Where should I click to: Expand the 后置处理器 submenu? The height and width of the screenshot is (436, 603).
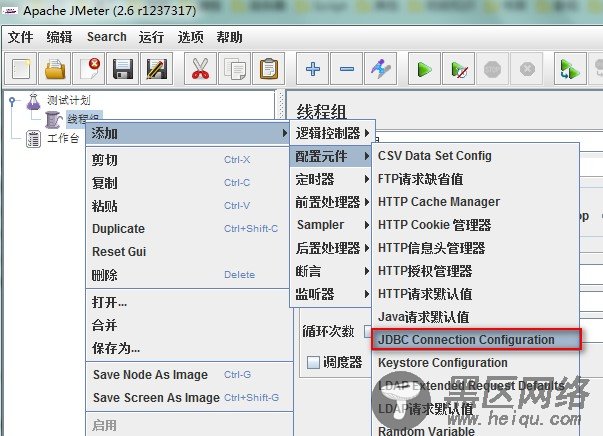coord(332,248)
